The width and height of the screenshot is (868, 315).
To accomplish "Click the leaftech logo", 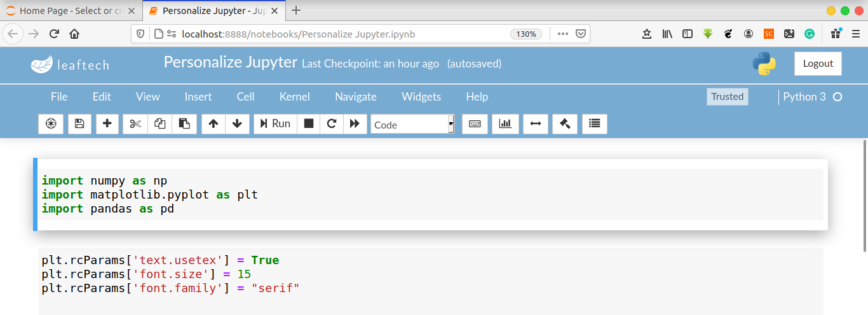I will pyautogui.click(x=70, y=64).
